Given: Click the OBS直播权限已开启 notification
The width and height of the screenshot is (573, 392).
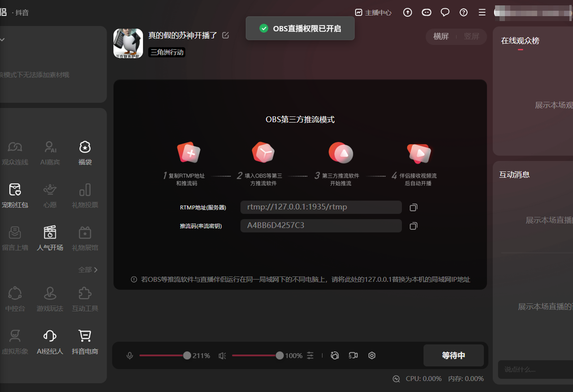Looking at the screenshot, I should (300, 28).
